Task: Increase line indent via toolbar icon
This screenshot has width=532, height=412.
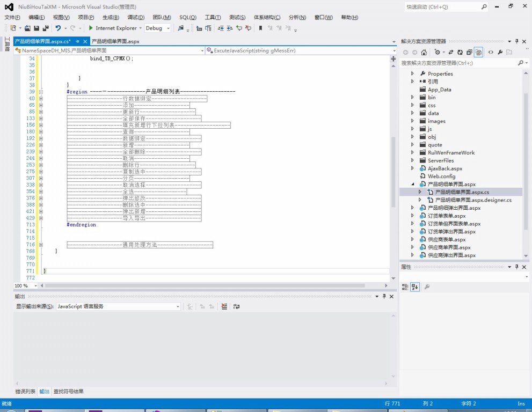Action: tap(230, 28)
